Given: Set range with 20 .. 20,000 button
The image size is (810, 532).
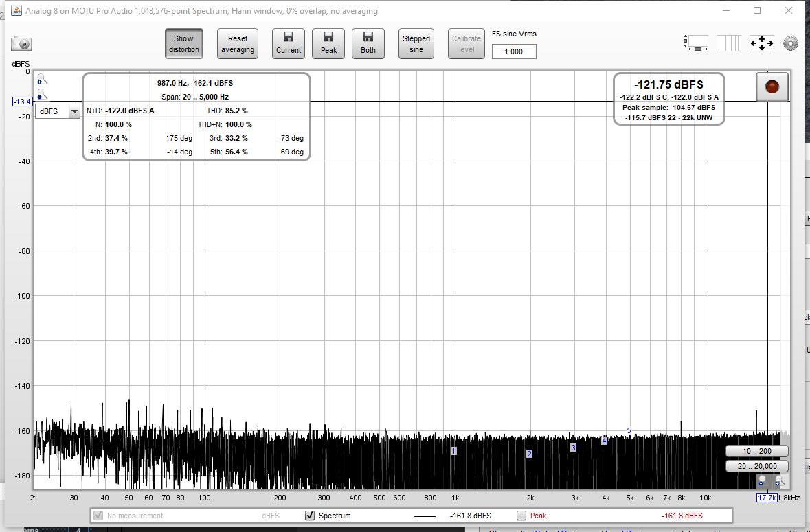Looking at the screenshot, I should click(x=757, y=466).
